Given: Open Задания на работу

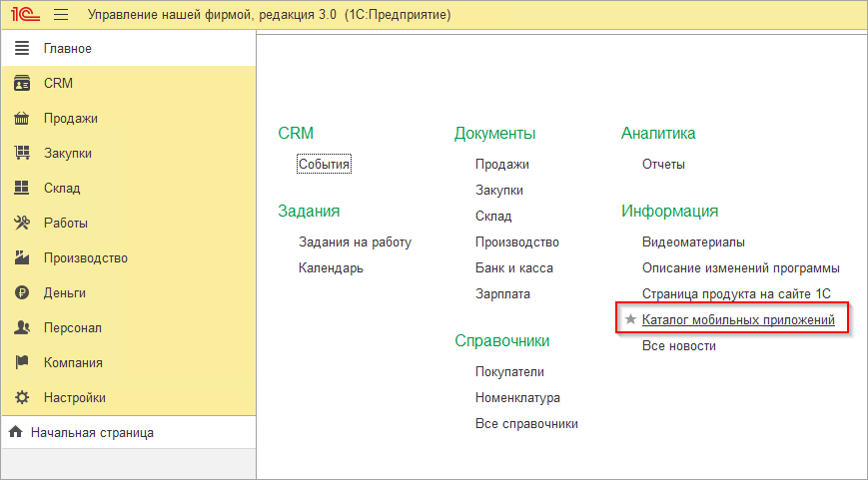Looking at the screenshot, I should 355,242.
